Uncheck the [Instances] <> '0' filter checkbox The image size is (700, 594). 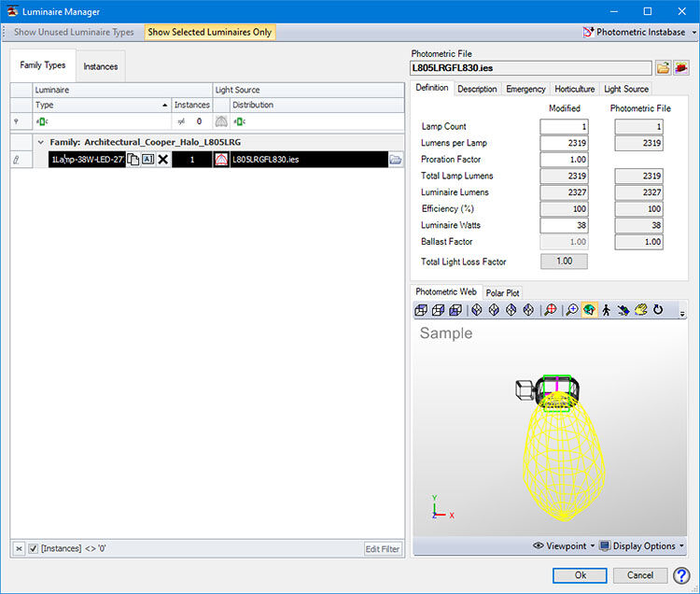coord(34,548)
